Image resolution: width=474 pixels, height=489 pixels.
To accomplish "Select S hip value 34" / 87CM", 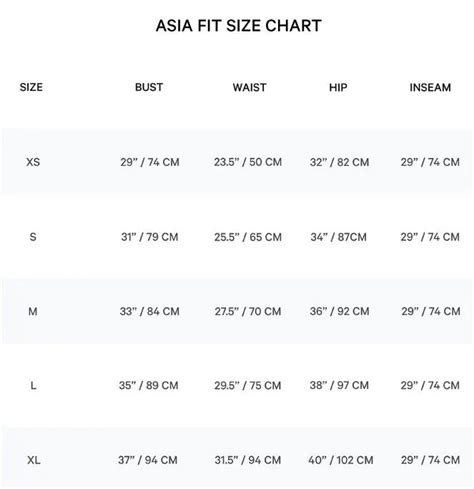I will tap(339, 237).
